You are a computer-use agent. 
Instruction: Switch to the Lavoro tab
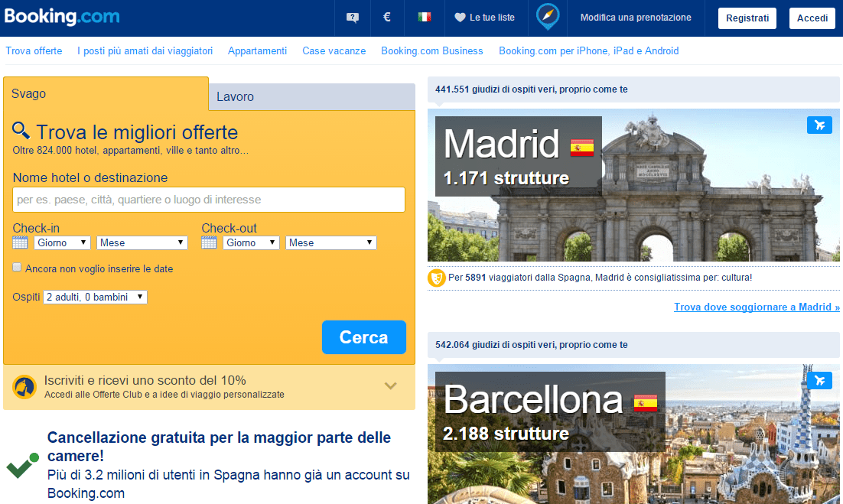tap(235, 96)
